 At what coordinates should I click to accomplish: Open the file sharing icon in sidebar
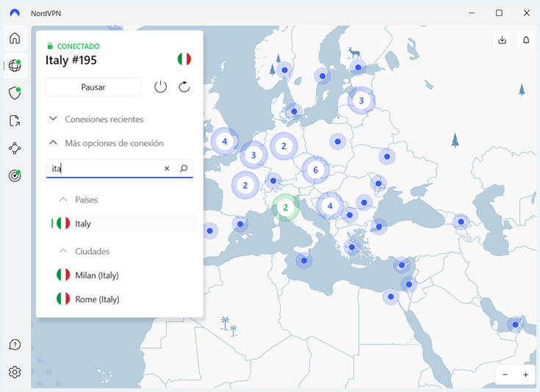[15, 121]
